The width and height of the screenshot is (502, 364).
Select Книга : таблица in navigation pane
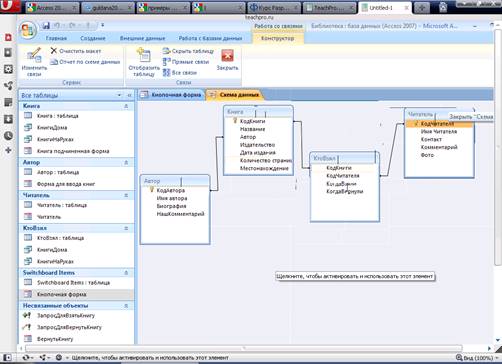(x=57, y=116)
